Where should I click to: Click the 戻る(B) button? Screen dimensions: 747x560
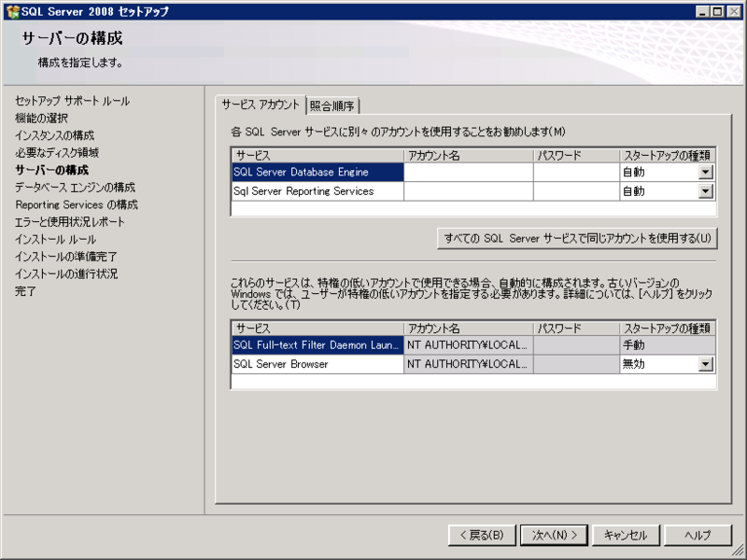481,535
